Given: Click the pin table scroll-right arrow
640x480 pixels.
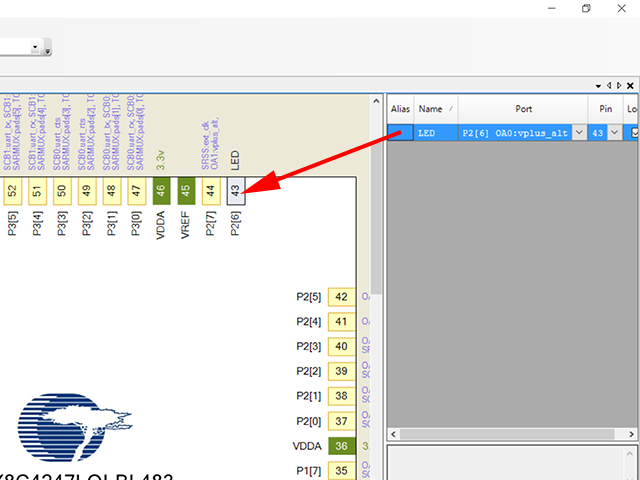Looking at the screenshot, I should tap(631, 434).
